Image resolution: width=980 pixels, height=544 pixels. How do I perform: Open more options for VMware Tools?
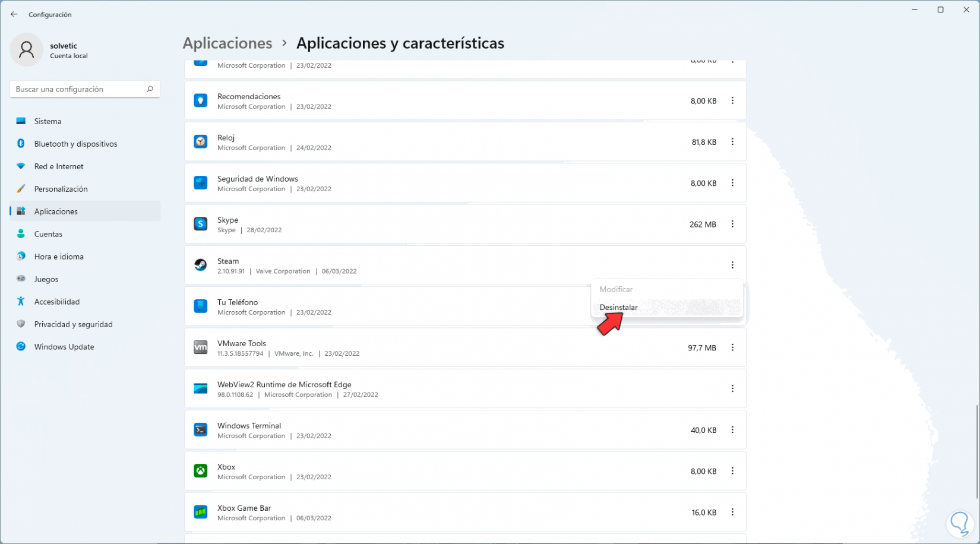pos(732,347)
